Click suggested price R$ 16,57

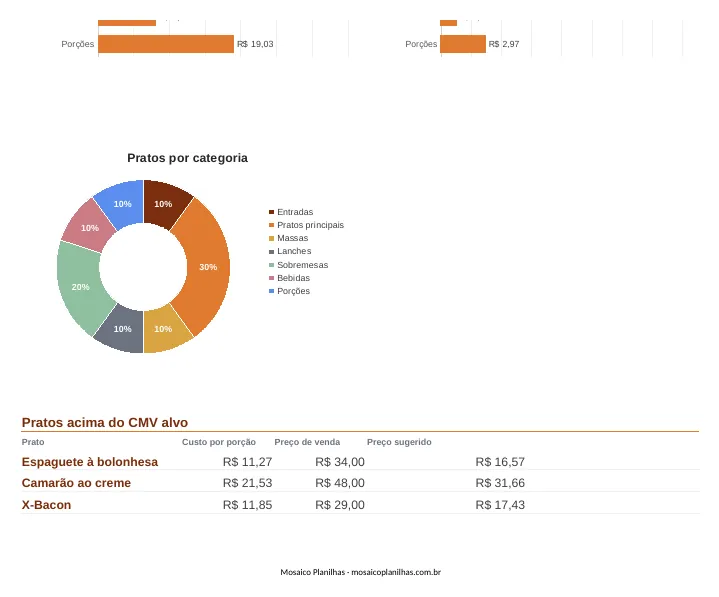(x=500, y=462)
